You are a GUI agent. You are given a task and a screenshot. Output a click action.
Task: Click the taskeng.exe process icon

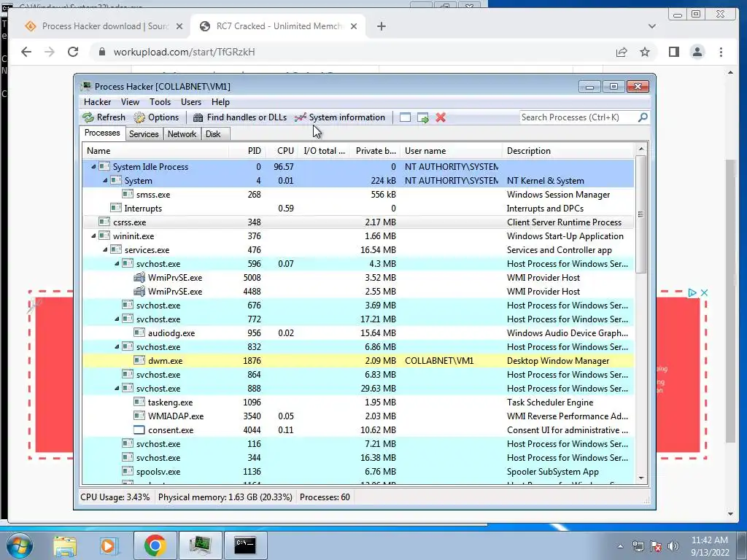click(139, 402)
